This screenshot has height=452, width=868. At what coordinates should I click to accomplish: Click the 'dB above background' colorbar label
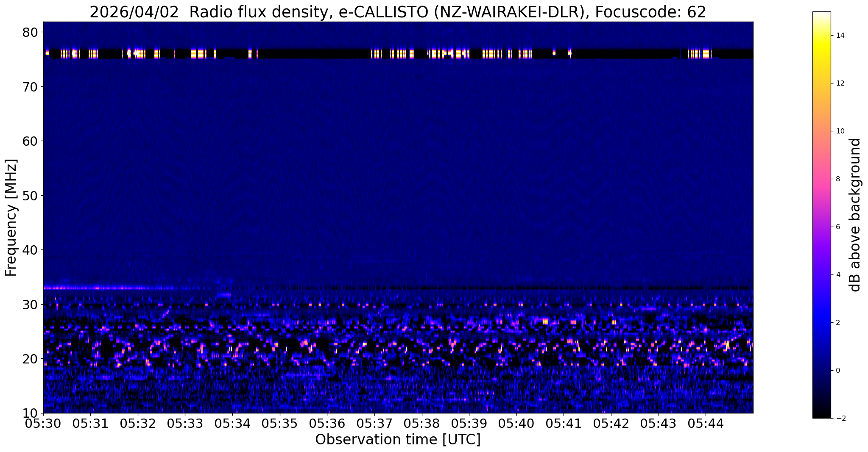[855, 215]
